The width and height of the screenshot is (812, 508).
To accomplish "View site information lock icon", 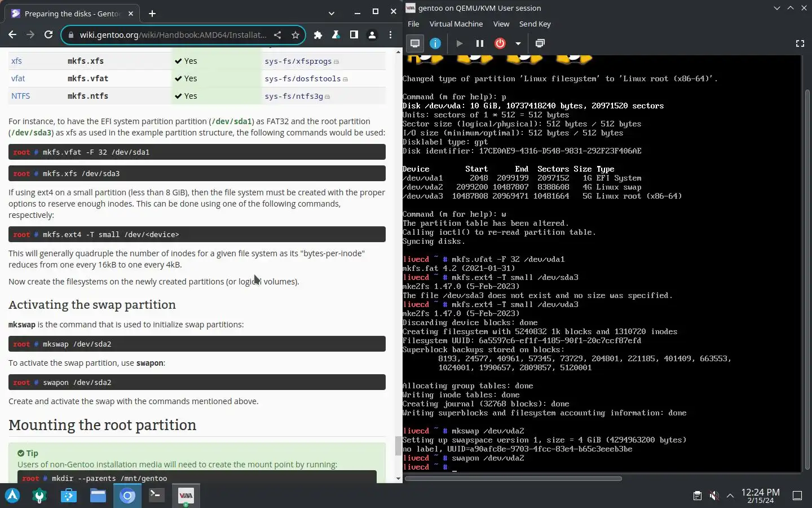I will tap(70, 35).
